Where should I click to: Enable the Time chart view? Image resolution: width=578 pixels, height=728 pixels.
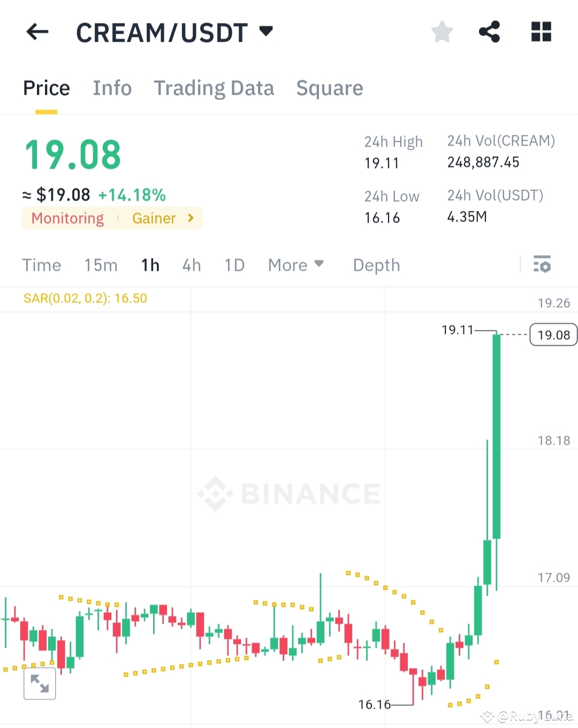42,265
